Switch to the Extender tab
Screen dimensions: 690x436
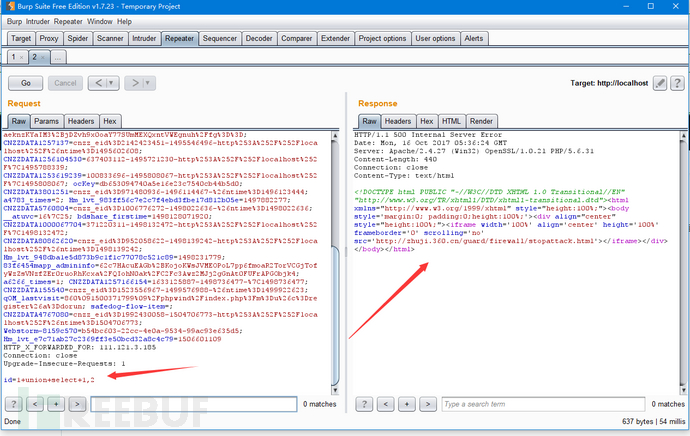pos(335,38)
